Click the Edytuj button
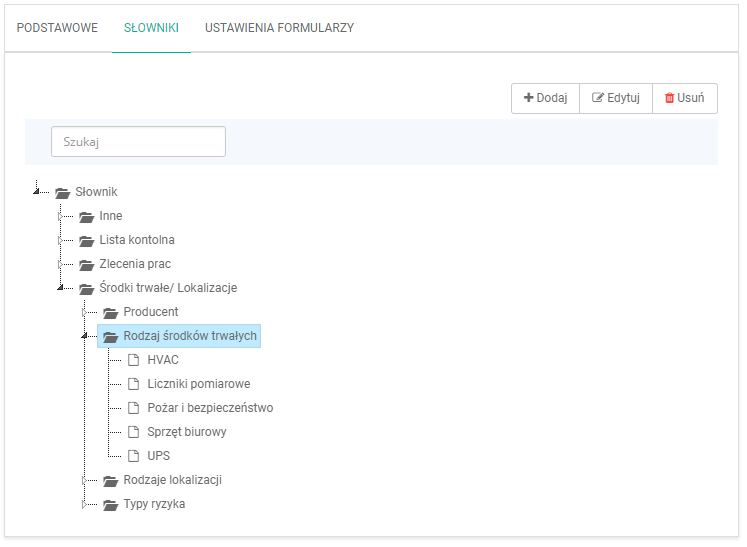 pos(616,98)
